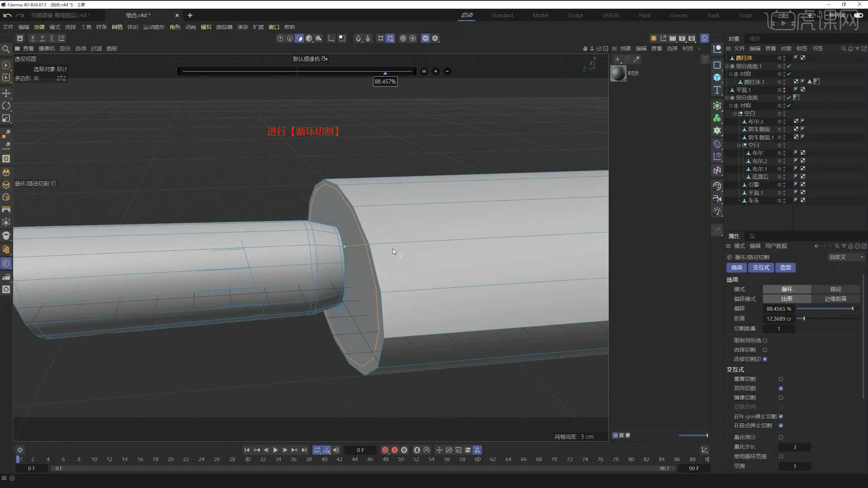Open the 自定义 preset dropdown

[x=846, y=257]
